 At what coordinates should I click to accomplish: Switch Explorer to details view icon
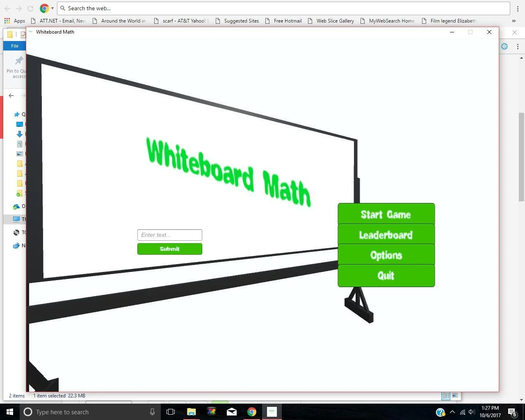click(446, 396)
